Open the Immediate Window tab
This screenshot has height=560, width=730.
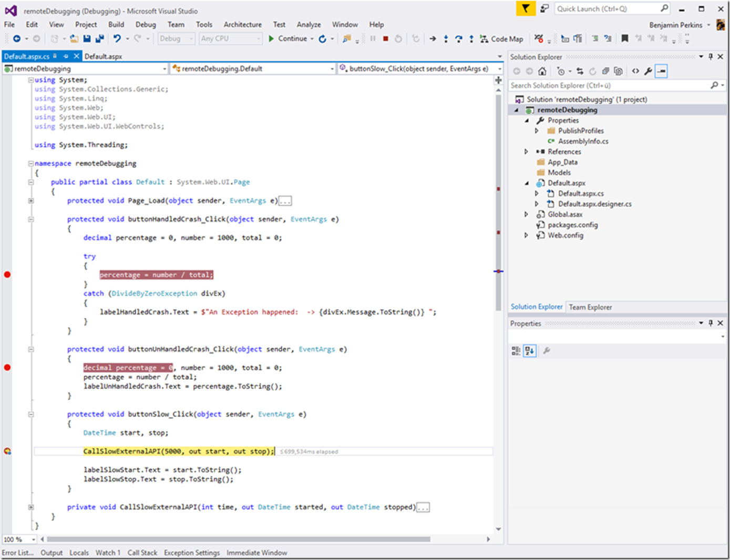click(x=256, y=553)
